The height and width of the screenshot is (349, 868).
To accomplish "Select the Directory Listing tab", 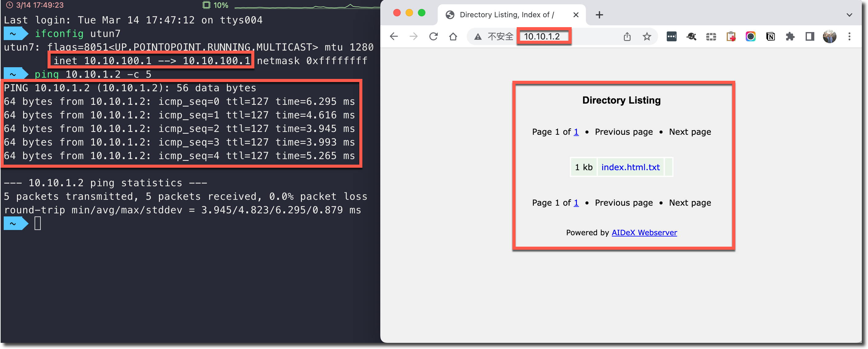I will [x=507, y=15].
